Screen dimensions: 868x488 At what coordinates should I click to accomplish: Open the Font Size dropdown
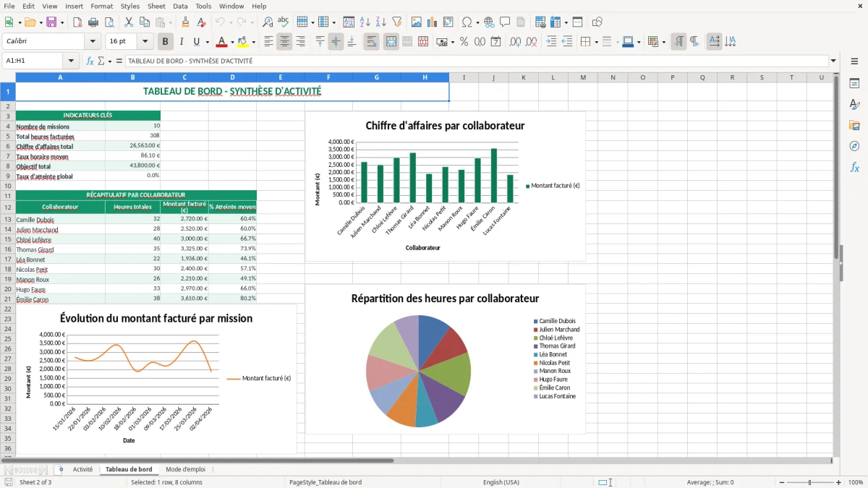tap(145, 42)
